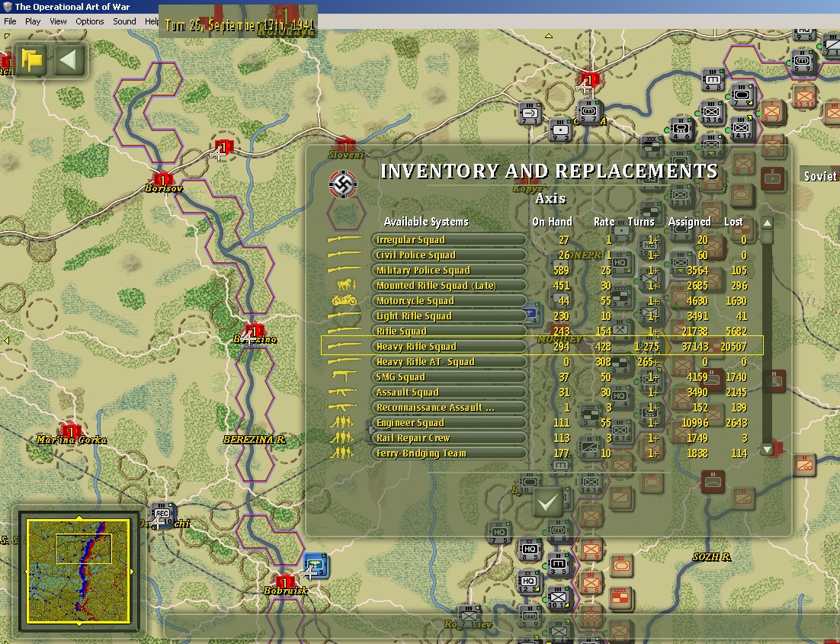Select the Sloveni objective marker
This screenshot has height=644, width=840.
click(x=345, y=145)
